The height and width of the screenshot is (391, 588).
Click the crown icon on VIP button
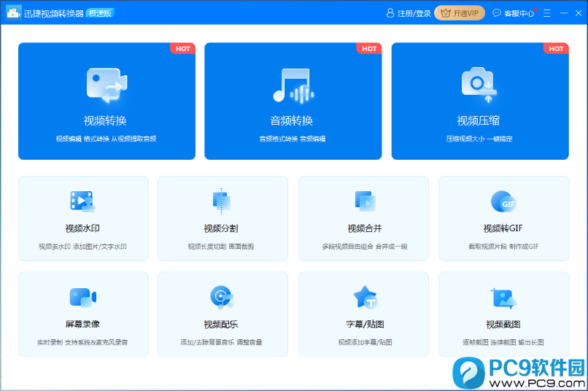(445, 13)
